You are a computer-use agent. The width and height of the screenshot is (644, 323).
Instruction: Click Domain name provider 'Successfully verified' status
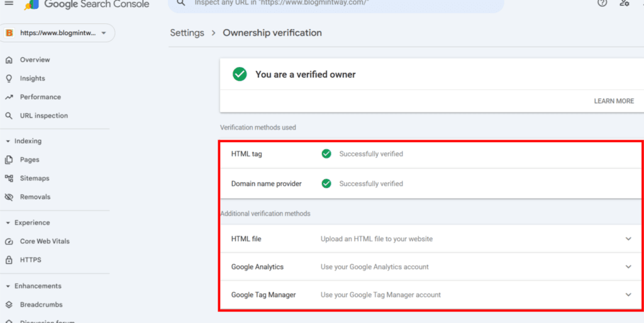click(371, 183)
